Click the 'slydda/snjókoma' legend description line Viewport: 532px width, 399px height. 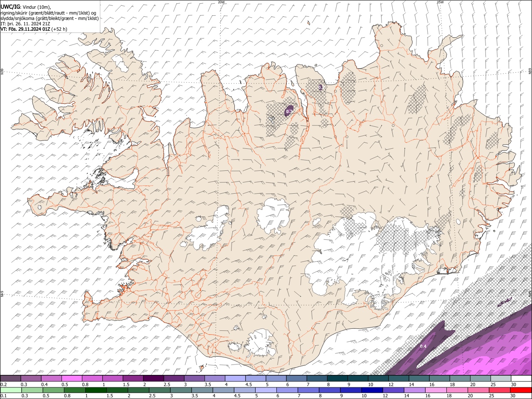coord(49,18)
